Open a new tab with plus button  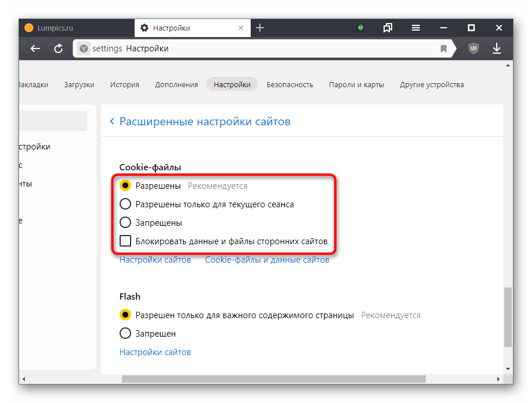(x=260, y=28)
